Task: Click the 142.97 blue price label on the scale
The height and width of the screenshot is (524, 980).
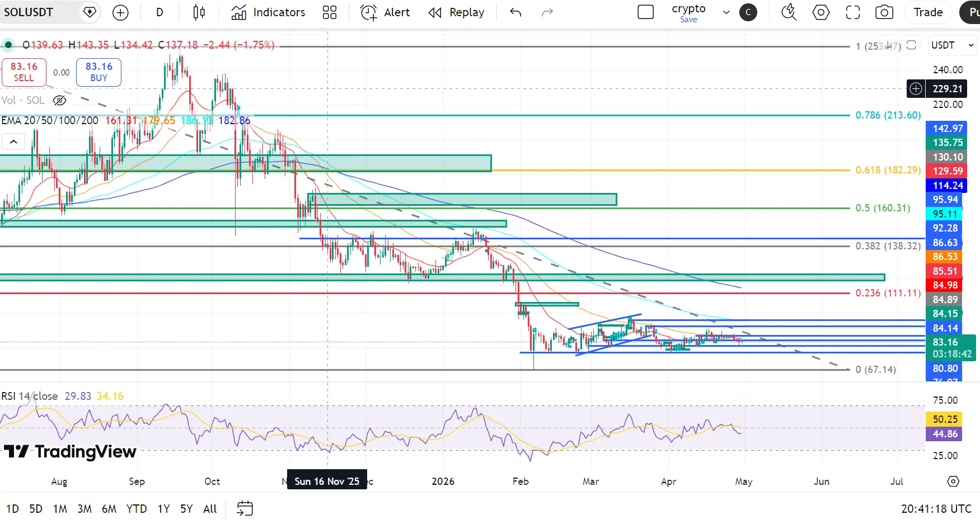Action: (948, 129)
